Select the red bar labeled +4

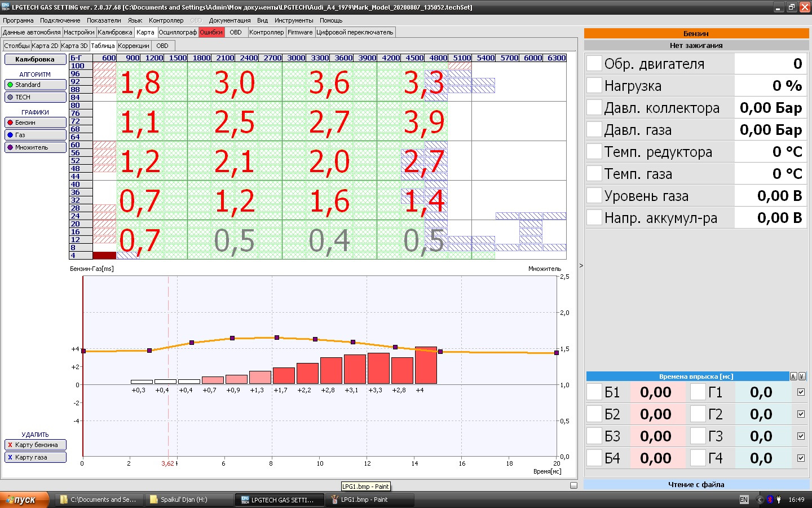click(x=426, y=366)
